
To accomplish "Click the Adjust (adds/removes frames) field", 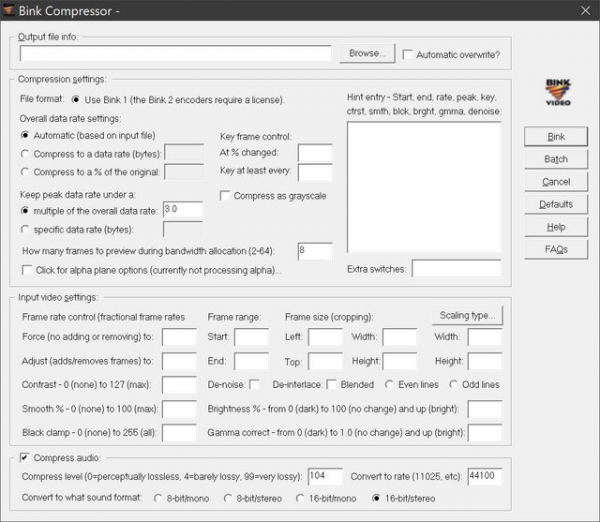I will pos(179,361).
